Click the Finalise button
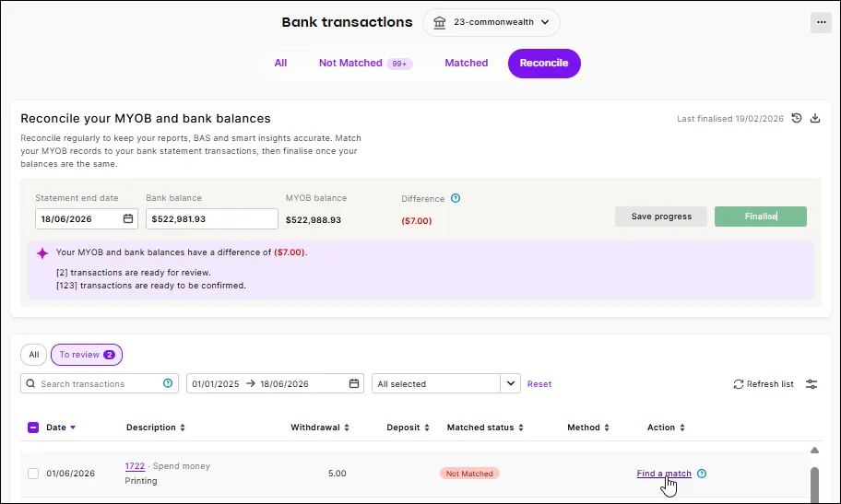Screen dimensions: 841x504 pos(760,217)
